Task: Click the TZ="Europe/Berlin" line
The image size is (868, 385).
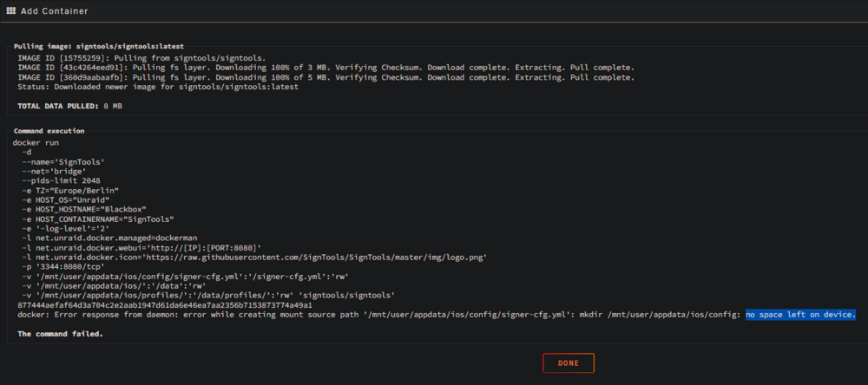Action: pyautogui.click(x=70, y=191)
